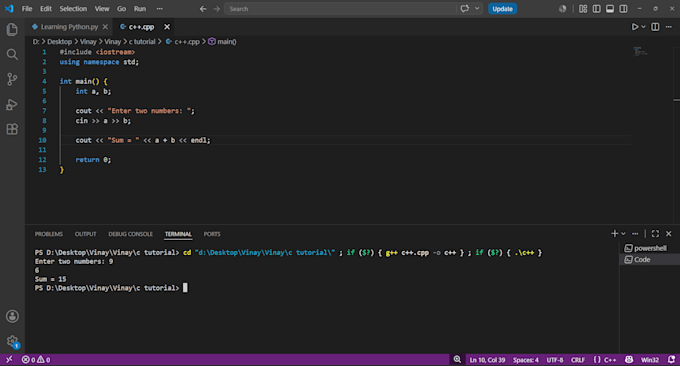
Task: Select the powershell terminal instance
Action: (x=649, y=248)
